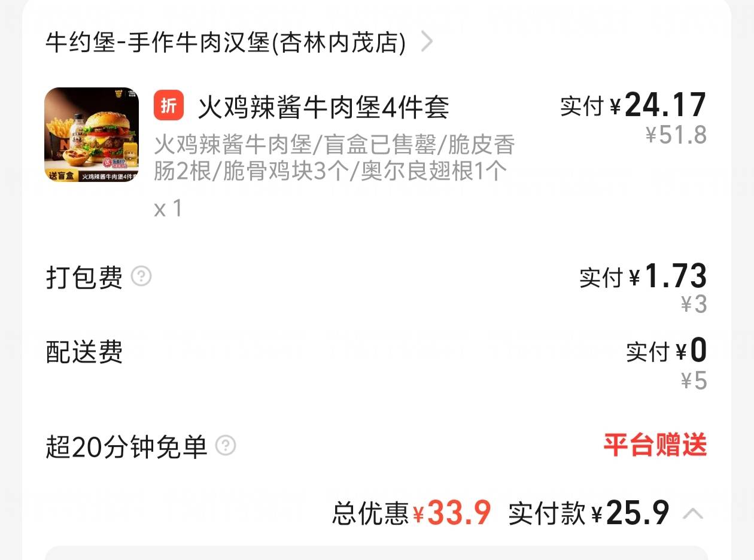Tap the 实付 ¥24.17 item price
Screen dimensions: 754x560
click(x=633, y=106)
